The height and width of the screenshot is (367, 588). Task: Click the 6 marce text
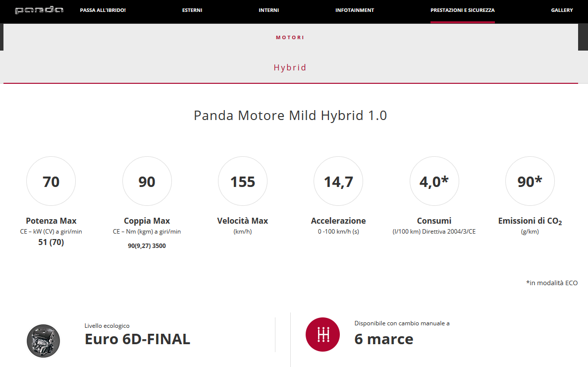383,339
